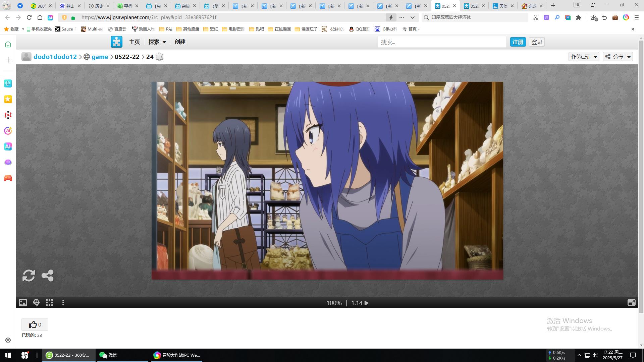Enter fullscreen mode for the puzzle
644x362 pixels.
click(x=631, y=303)
